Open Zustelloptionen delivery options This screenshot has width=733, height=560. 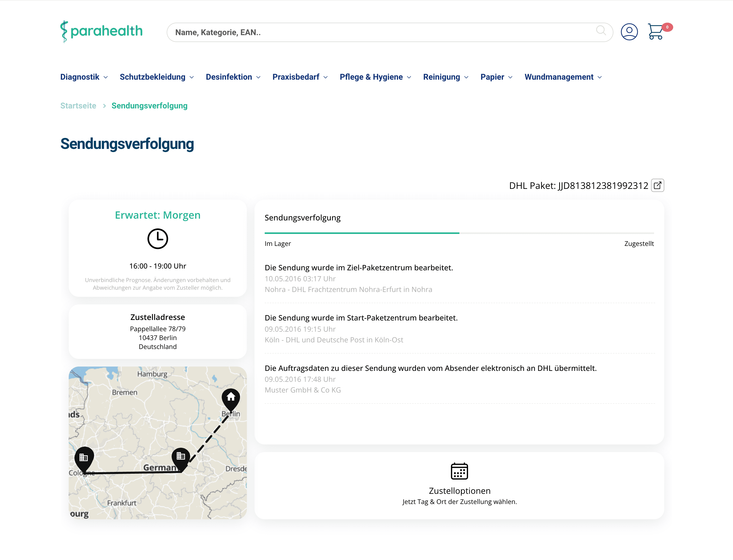459,486
